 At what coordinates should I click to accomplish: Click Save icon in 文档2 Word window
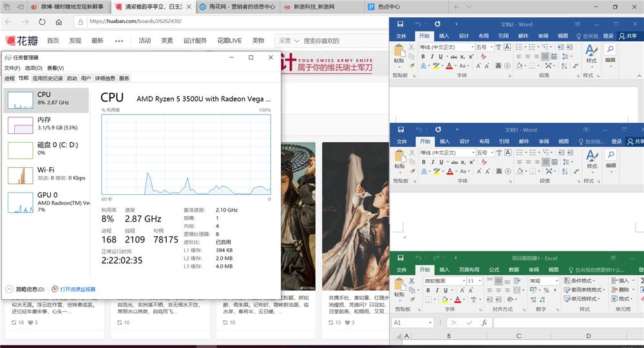pos(401,24)
